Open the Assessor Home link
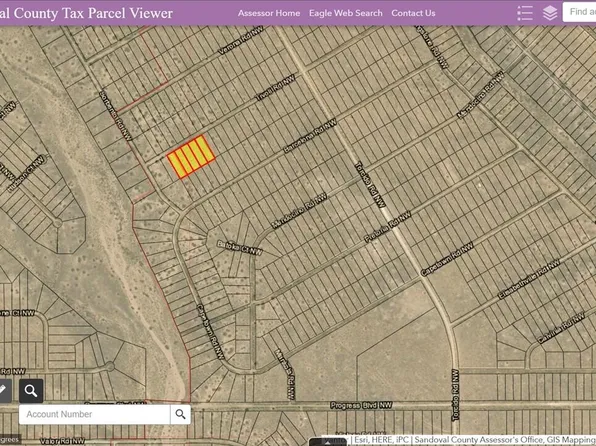Screen dimensions: 596x446 pos(269,13)
